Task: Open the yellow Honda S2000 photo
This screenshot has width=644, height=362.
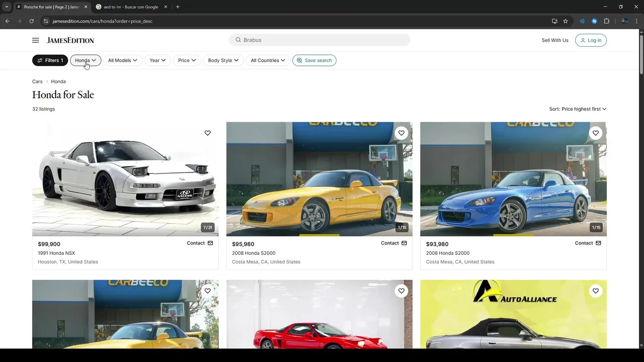Action: click(x=319, y=179)
